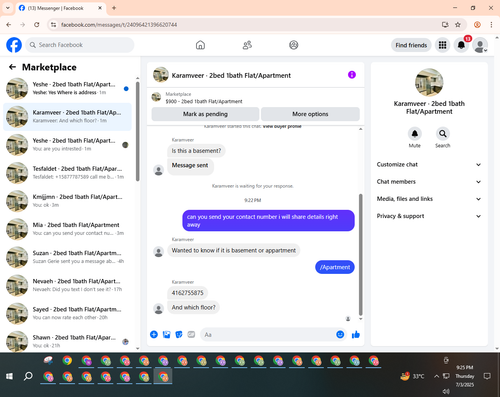Open the Chrome tab search dropdown
The image size is (500, 397).
pos(8,8)
